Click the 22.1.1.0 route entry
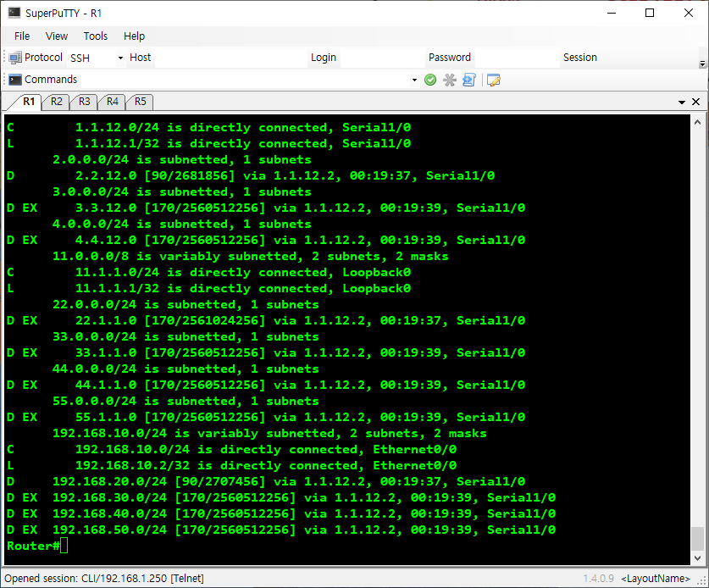Screen dimensions: 709x588 tap(266, 320)
